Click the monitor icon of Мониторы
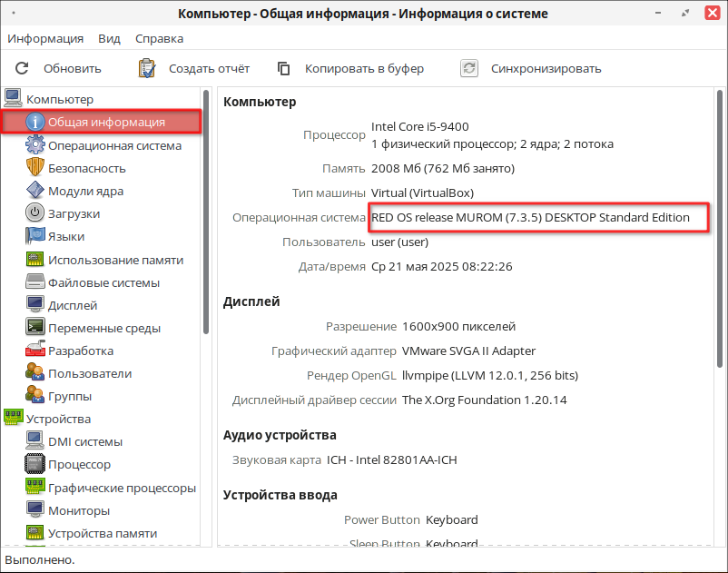The height and width of the screenshot is (573, 728). coord(34,509)
